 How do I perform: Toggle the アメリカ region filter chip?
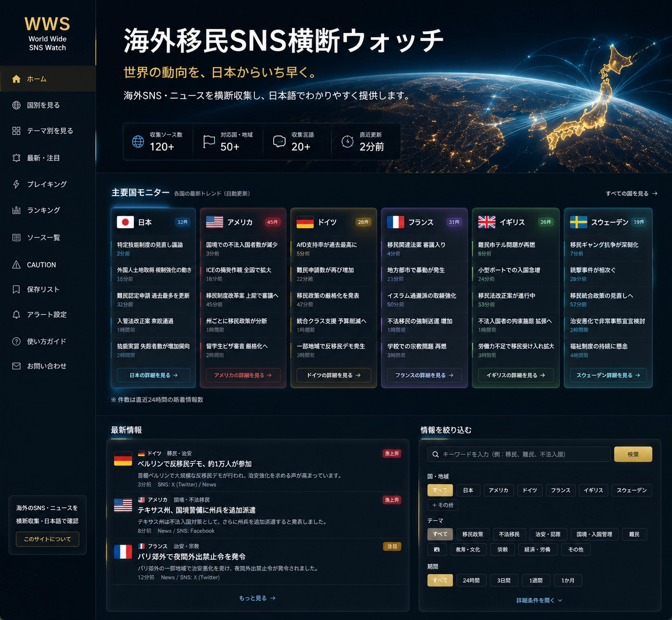point(498,490)
